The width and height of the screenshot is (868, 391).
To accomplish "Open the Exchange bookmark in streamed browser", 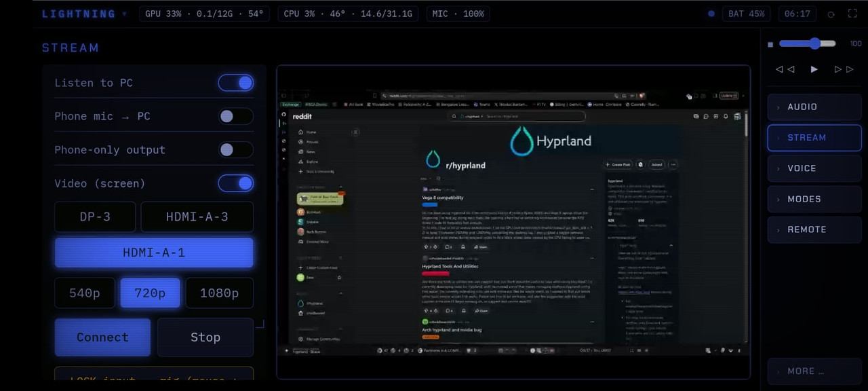I will tap(291, 105).
